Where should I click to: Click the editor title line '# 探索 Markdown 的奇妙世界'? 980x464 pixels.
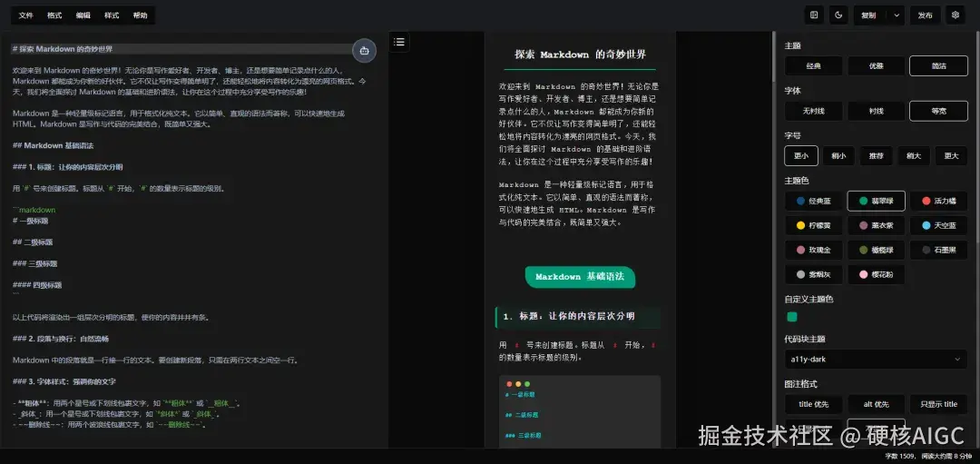click(x=63, y=49)
